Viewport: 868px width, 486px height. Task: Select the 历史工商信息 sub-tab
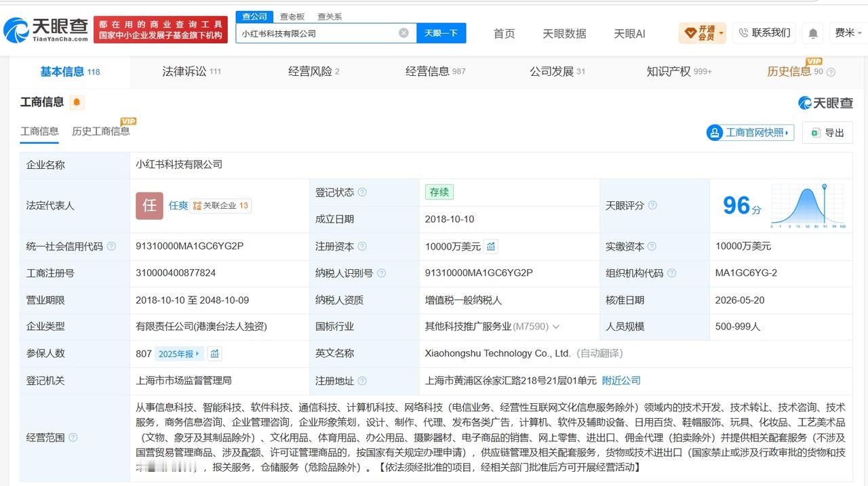100,131
